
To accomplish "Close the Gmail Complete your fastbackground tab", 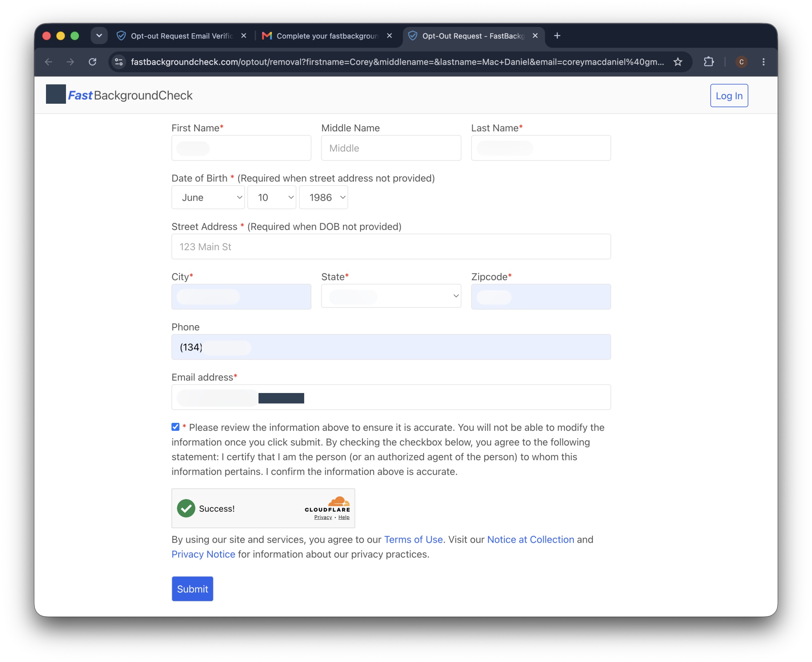I will (x=389, y=36).
